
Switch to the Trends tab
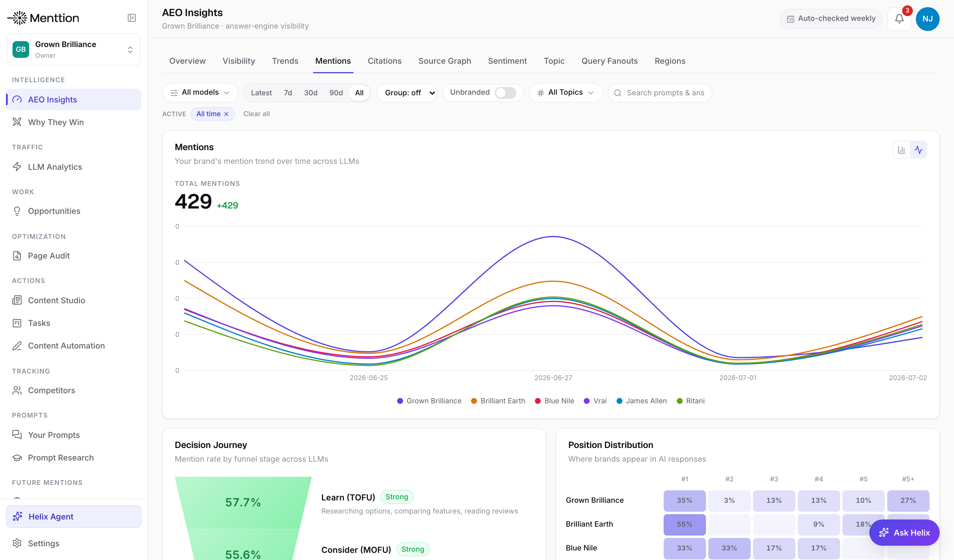(285, 61)
